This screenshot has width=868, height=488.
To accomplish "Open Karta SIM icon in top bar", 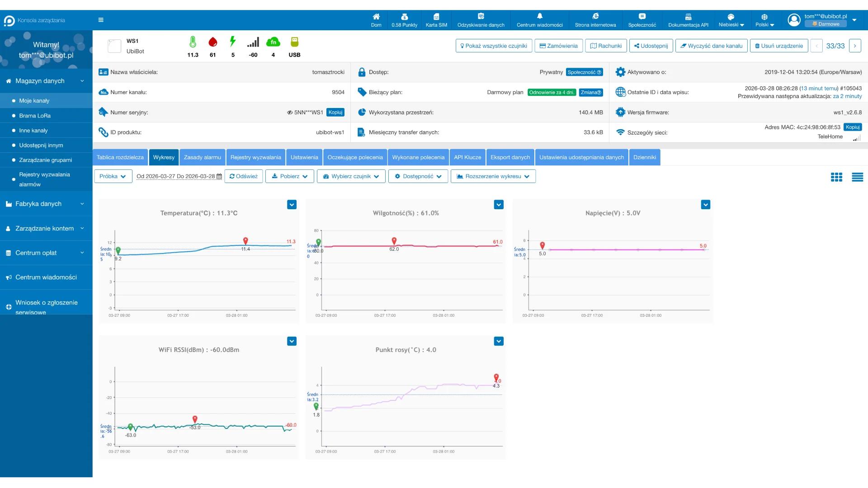I will pos(436,17).
